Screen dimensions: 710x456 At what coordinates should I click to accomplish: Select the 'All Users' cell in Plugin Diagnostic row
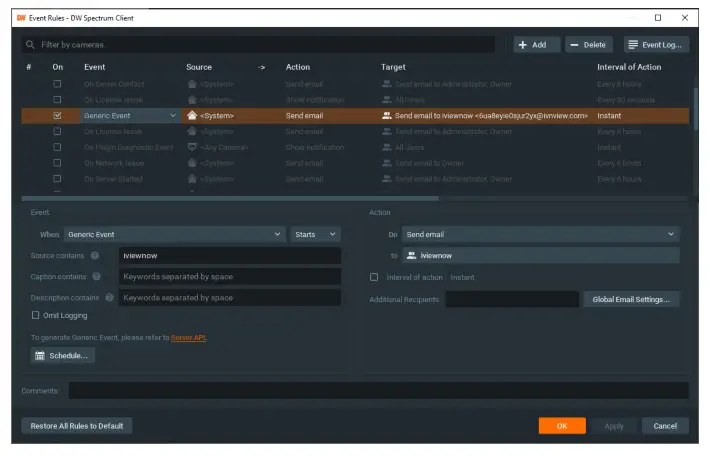click(x=409, y=147)
